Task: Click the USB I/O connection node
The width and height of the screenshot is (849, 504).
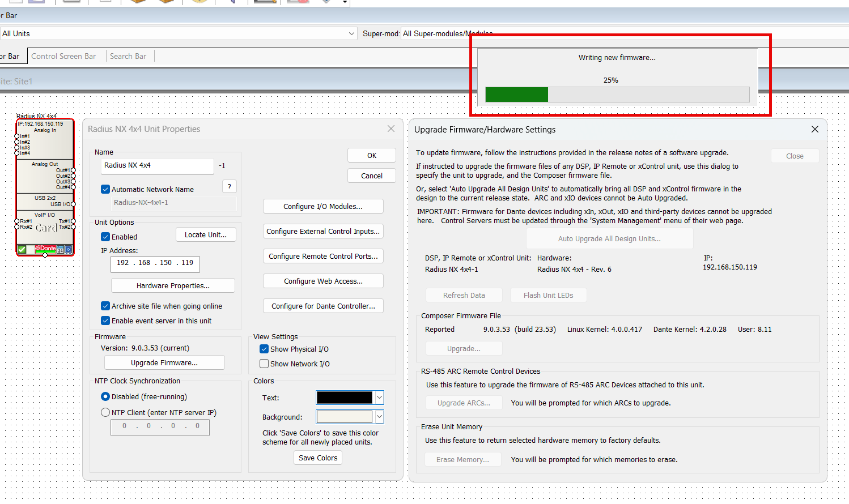Action: pos(73,204)
